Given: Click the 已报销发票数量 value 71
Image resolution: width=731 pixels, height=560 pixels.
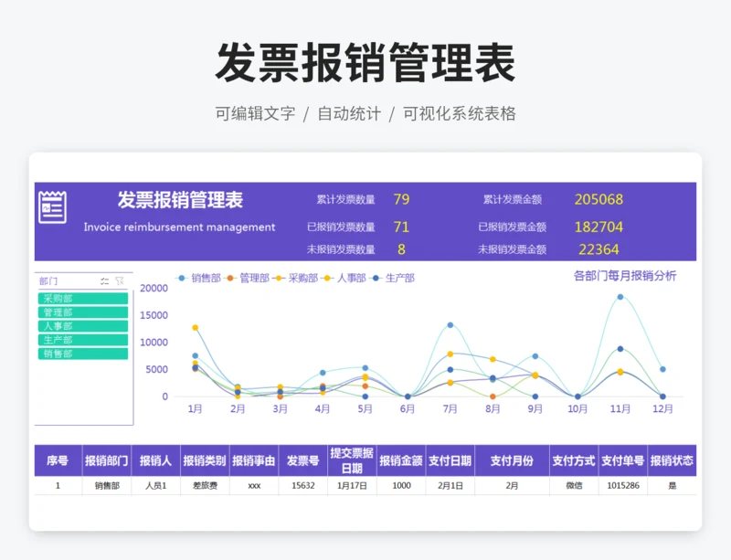Looking at the screenshot, I should [x=401, y=227].
